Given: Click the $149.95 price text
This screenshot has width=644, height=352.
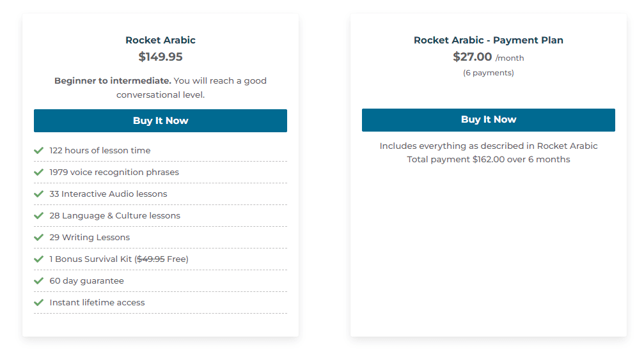Looking at the screenshot, I should pyautogui.click(x=161, y=57).
